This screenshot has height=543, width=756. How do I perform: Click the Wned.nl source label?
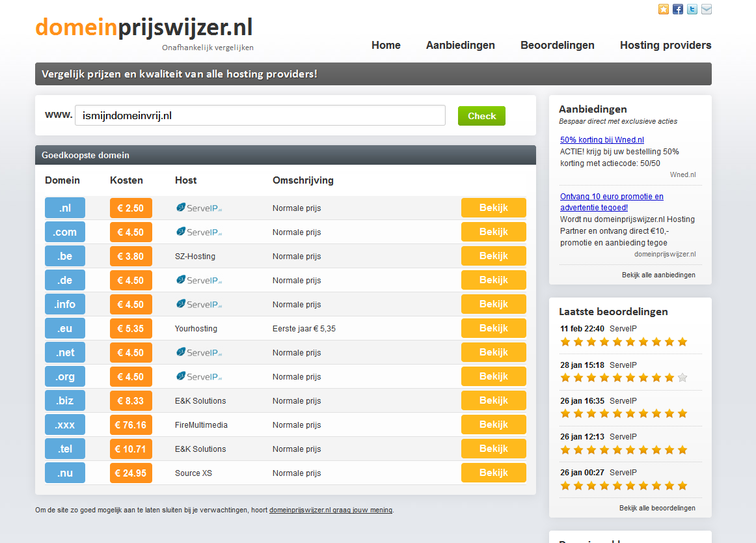(x=682, y=174)
